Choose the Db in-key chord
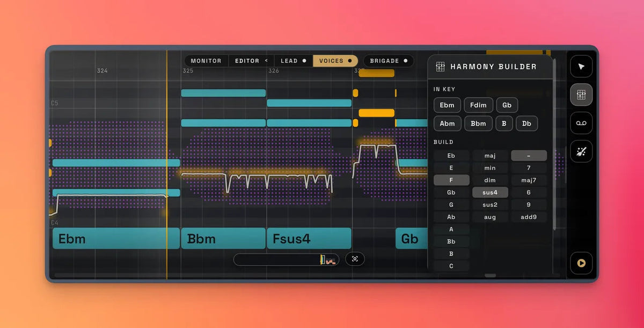The height and width of the screenshot is (328, 644). coord(527,123)
